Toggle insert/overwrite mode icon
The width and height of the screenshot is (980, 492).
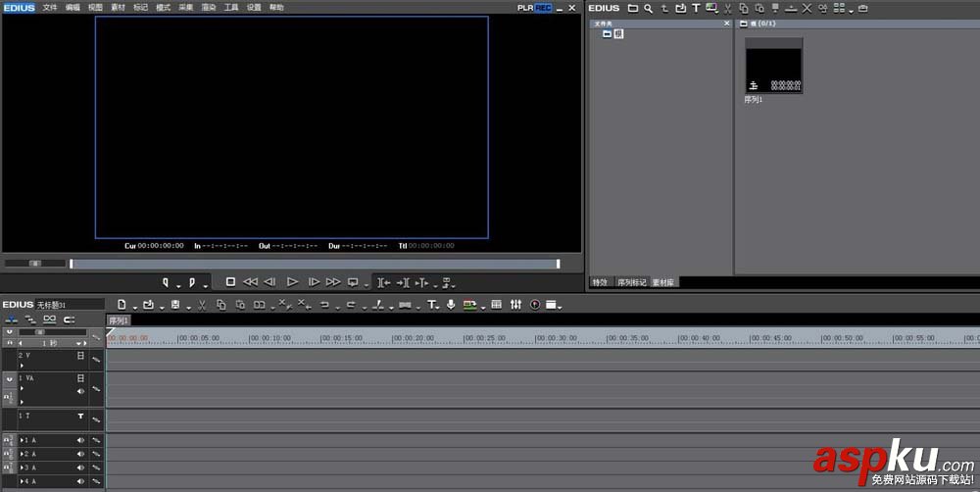11,320
